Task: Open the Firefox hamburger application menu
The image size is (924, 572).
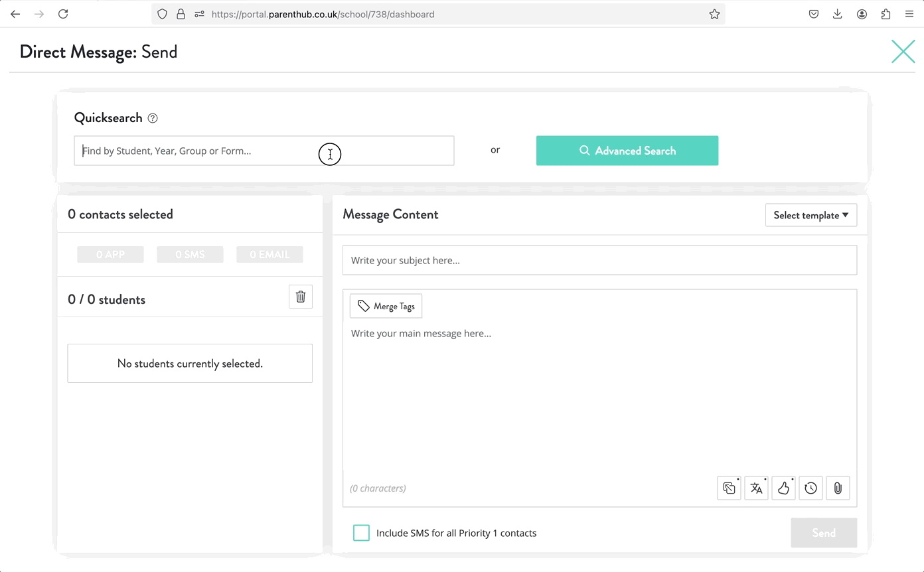Action: [x=909, y=14]
